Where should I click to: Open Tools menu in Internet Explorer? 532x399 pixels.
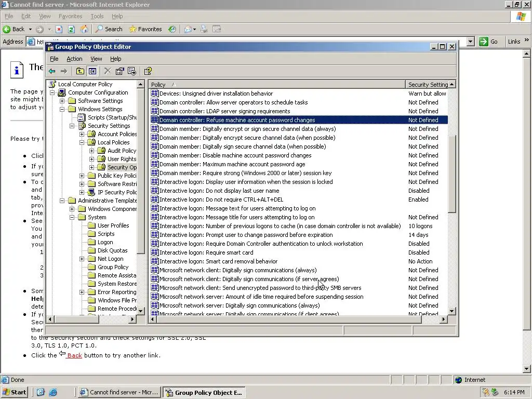[x=97, y=16]
